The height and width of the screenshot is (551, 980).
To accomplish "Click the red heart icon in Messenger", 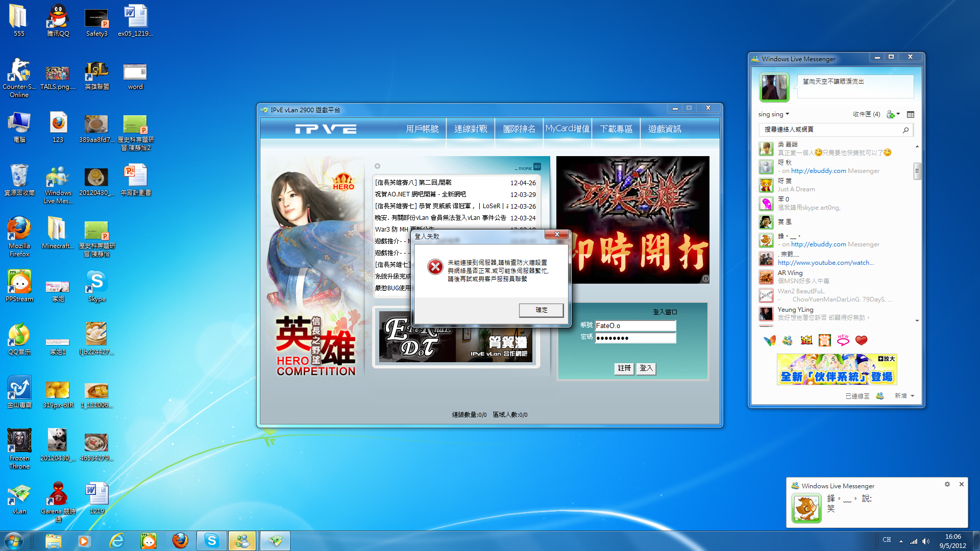I will pyautogui.click(x=861, y=340).
